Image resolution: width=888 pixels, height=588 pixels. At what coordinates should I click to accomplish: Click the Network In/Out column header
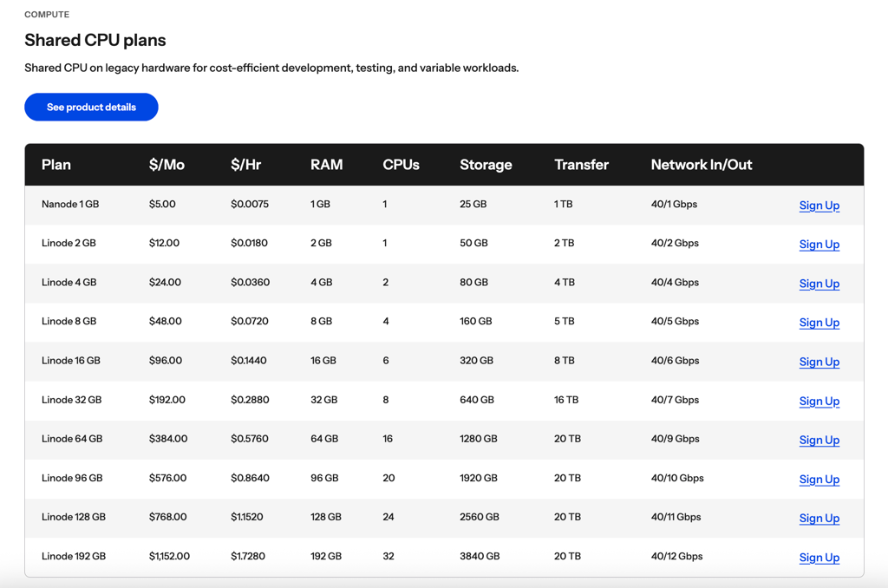point(701,165)
